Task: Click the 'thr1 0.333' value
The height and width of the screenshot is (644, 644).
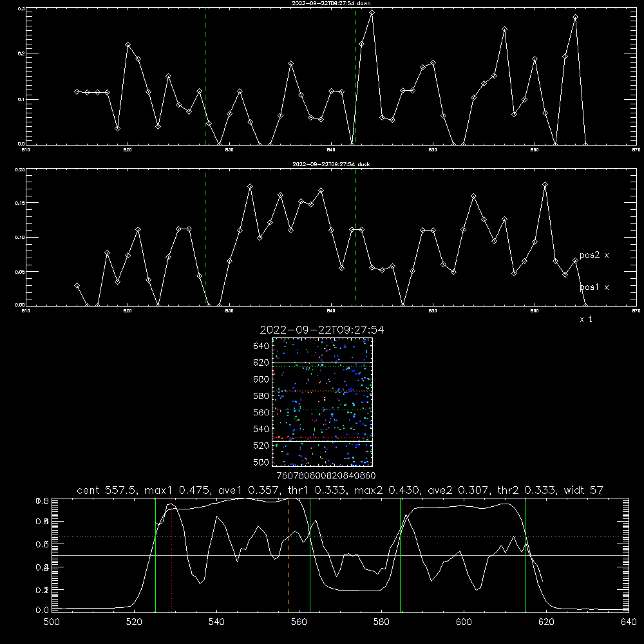Action: click(316, 490)
